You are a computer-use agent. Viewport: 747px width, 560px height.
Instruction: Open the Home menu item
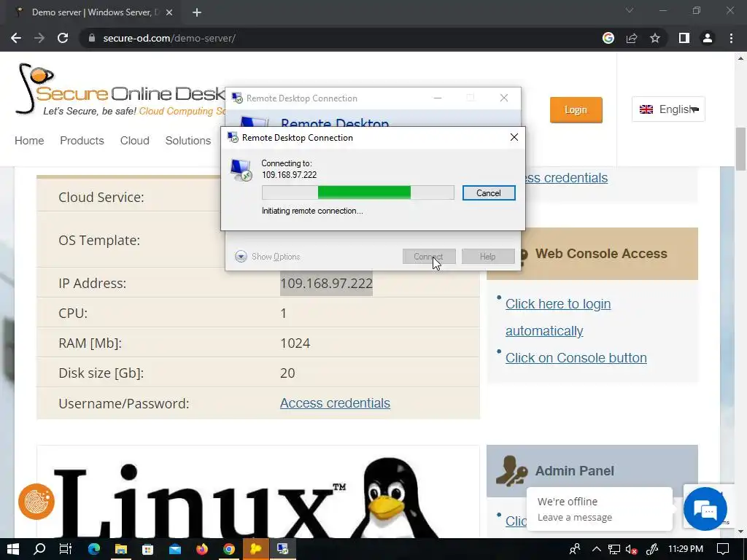[29, 141]
